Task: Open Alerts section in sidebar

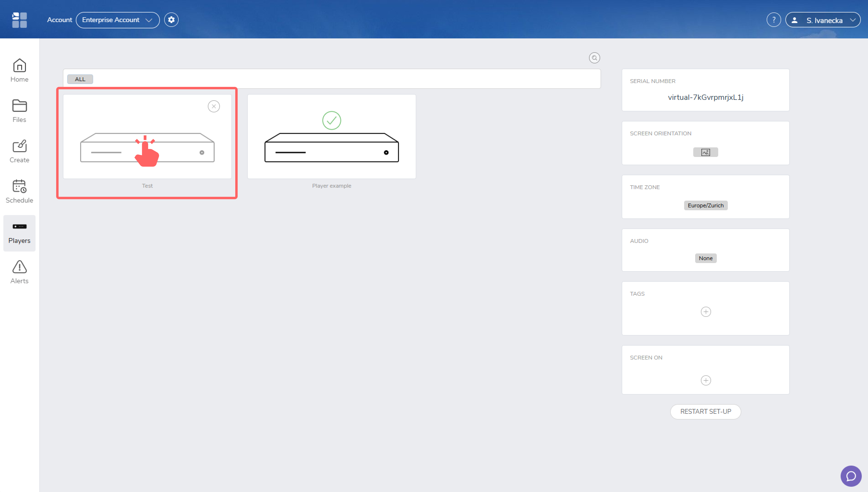Action: (19, 272)
